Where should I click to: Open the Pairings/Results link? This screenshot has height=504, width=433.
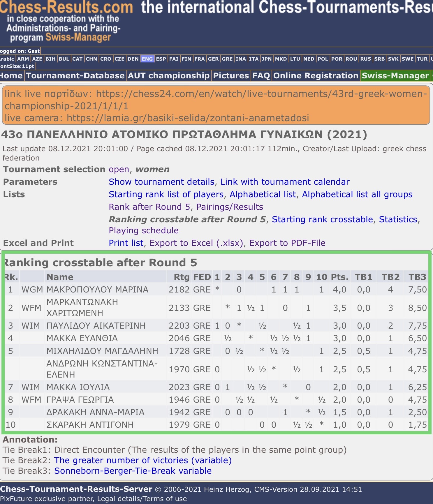(230, 207)
